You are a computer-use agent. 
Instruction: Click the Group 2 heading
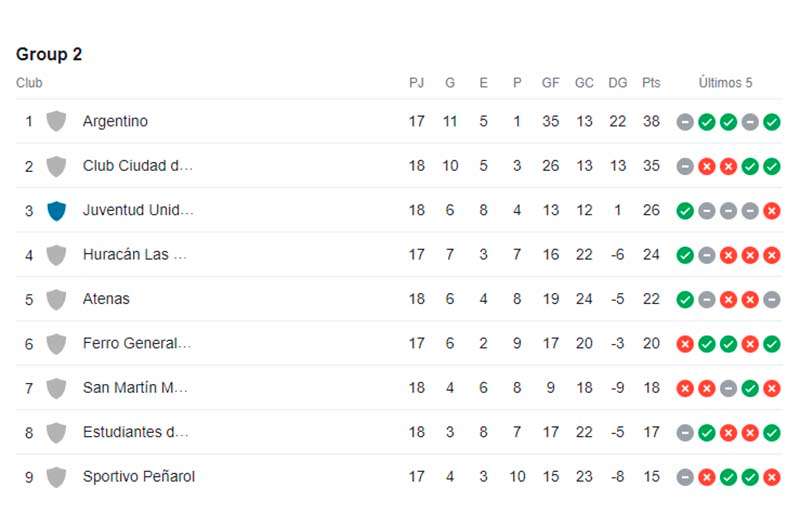(x=49, y=54)
